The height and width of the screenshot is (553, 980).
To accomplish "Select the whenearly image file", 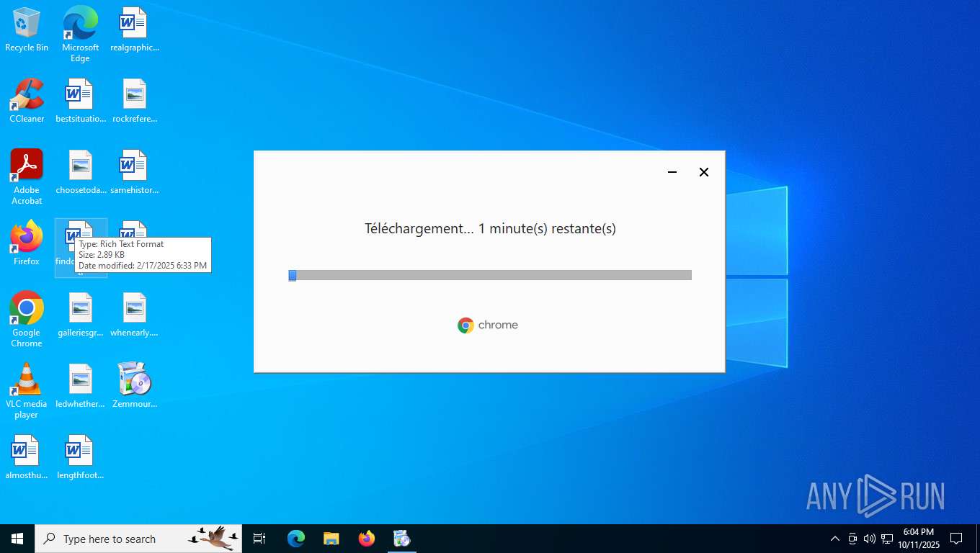I will point(134,315).
